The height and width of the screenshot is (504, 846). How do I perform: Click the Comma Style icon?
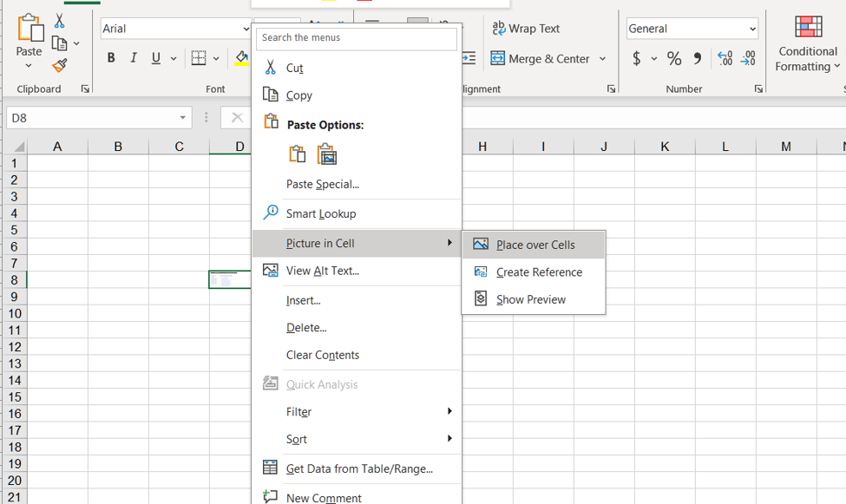point(698,58)
